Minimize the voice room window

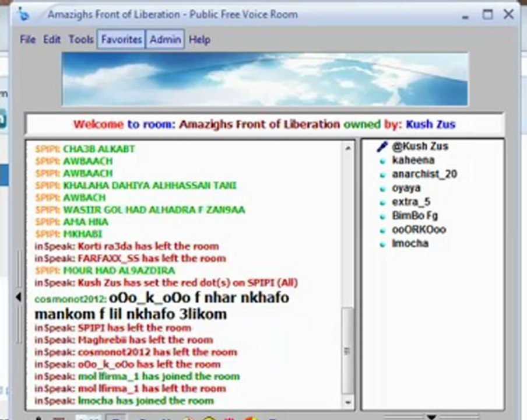coord(465,16)
